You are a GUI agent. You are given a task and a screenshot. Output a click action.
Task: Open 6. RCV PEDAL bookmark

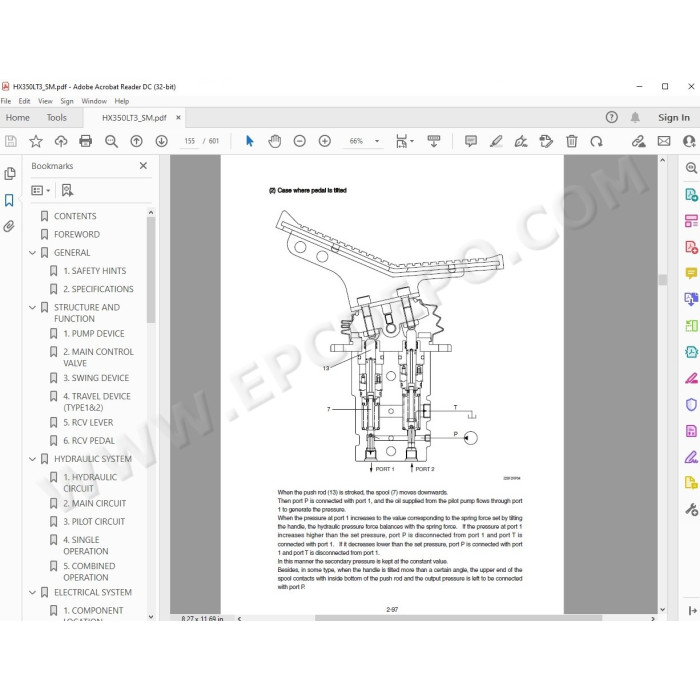pos(89,441)
